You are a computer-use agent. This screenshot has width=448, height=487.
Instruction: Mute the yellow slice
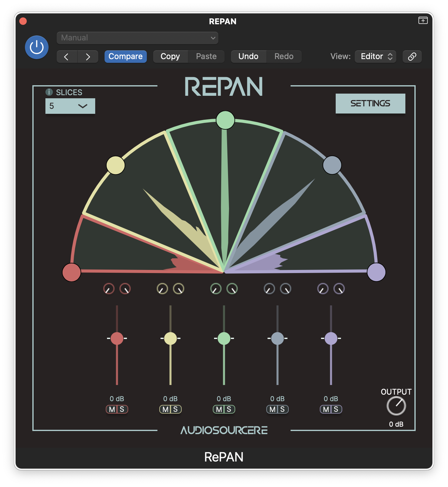click(166, 410)
